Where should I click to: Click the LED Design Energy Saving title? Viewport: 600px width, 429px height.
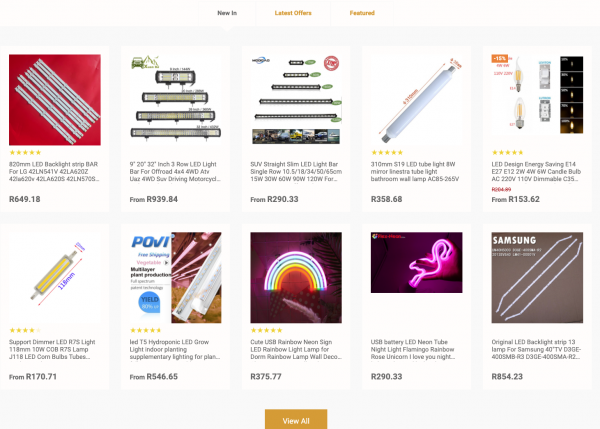click(x=536, y=171)
